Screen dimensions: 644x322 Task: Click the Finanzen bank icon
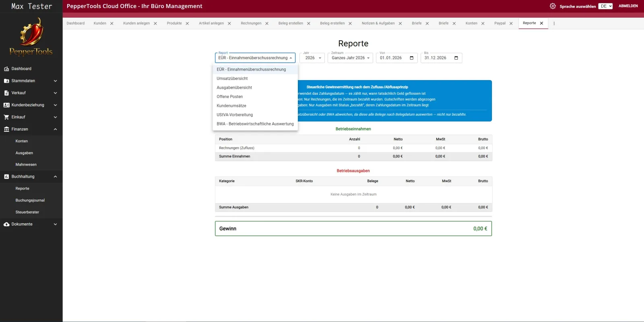click(6, 129)
